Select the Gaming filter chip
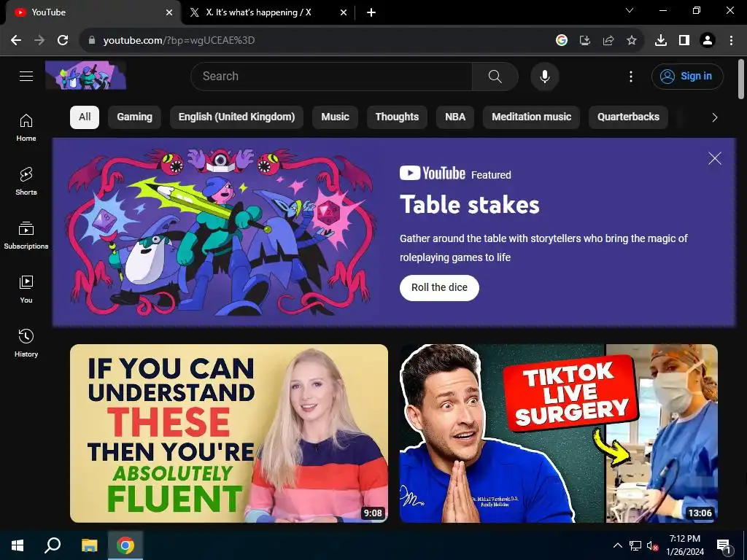The width and height of the screenshot is (747, 560). tap(135, 117)
